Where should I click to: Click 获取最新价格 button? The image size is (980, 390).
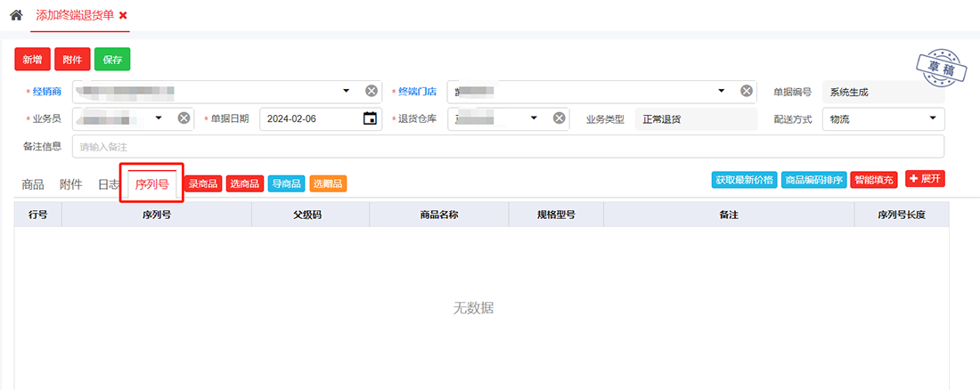click(743, 180)
